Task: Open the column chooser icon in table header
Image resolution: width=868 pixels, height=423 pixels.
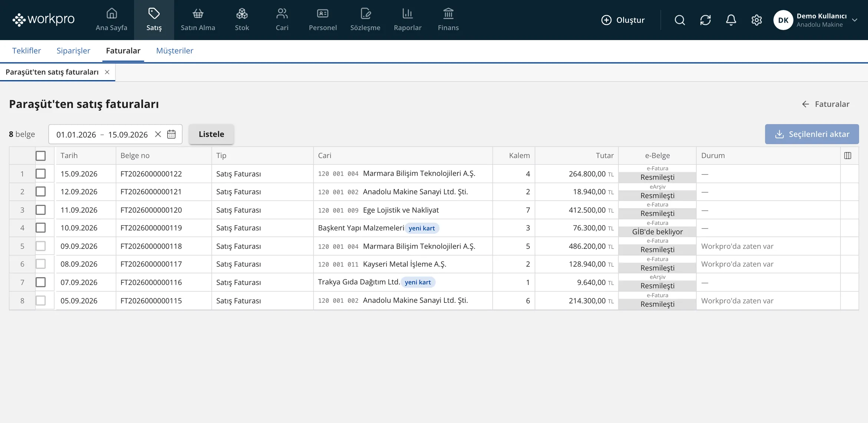Action: tap(848, 155)
